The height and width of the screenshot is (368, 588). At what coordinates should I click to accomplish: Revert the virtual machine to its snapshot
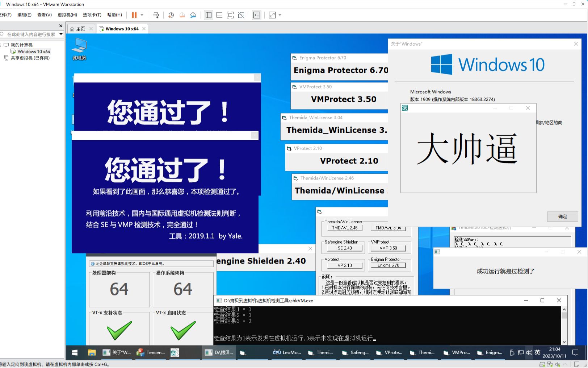pyautogui.click(x=182, y=15)
